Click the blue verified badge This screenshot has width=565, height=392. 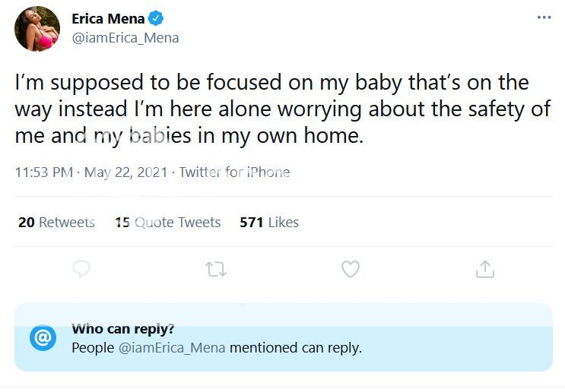point(156,18)
